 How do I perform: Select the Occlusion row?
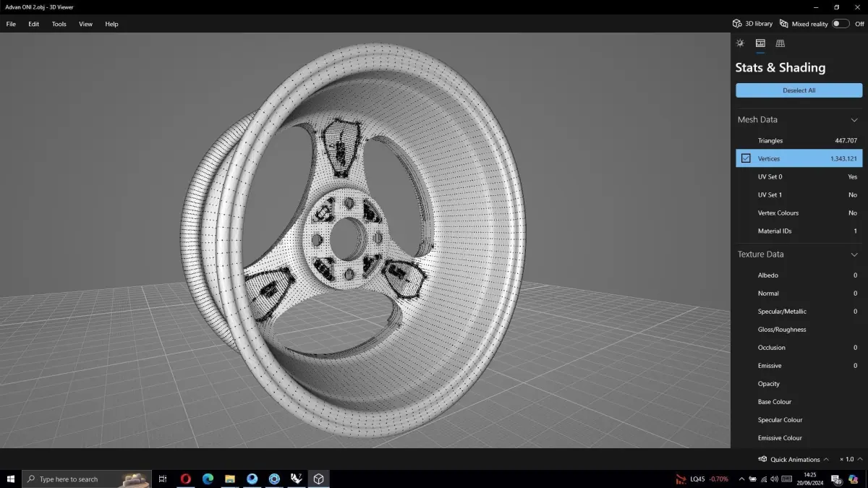click(x=799, y=347)
